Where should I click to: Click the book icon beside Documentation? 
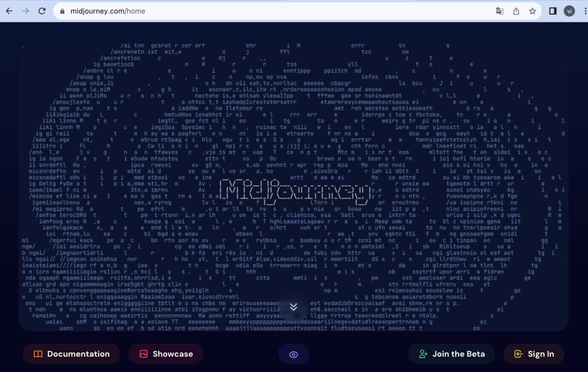pyautogui.click(x=38, y=354)
